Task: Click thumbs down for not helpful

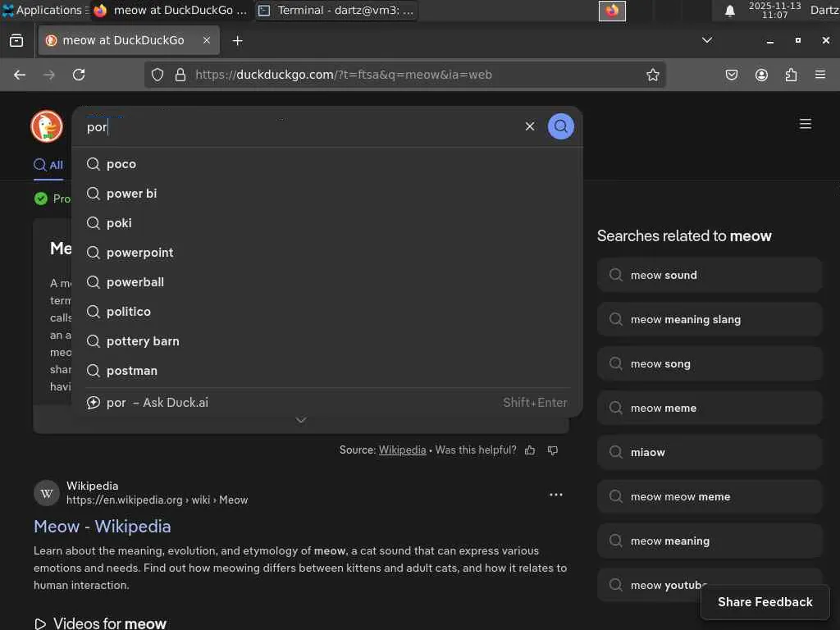Action: [553, 450]
